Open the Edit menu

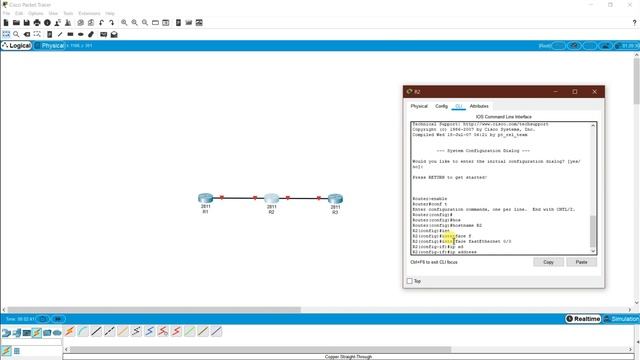coord(19,13)
